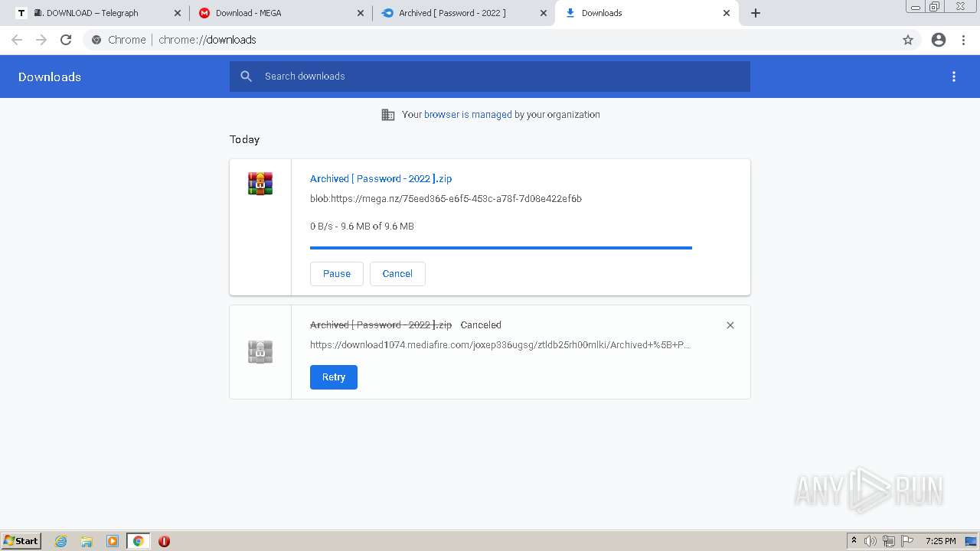Close the DOWNLOAD – Telegraph tab
980x551 pixels.
coord(178,13)
